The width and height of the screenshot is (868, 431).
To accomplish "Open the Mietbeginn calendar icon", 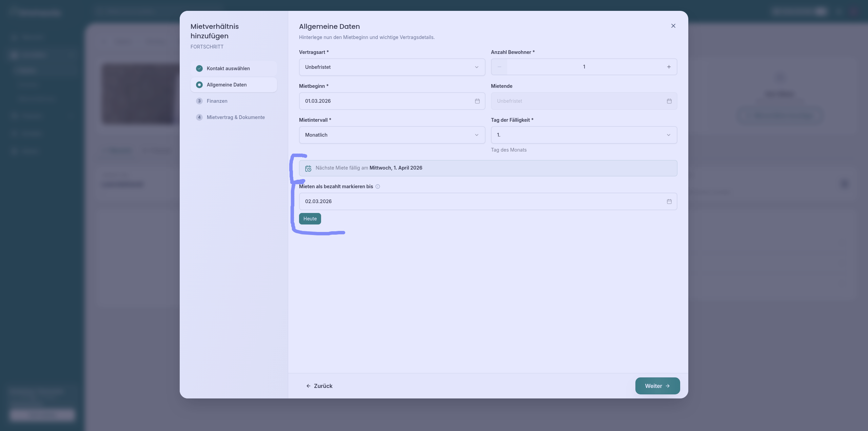I will pyautogui.click(x=477, y=101).
